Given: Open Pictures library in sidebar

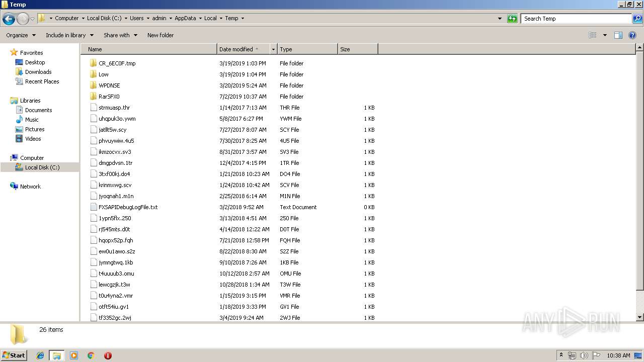Looking at the screenshot, I should coord(35,129).
